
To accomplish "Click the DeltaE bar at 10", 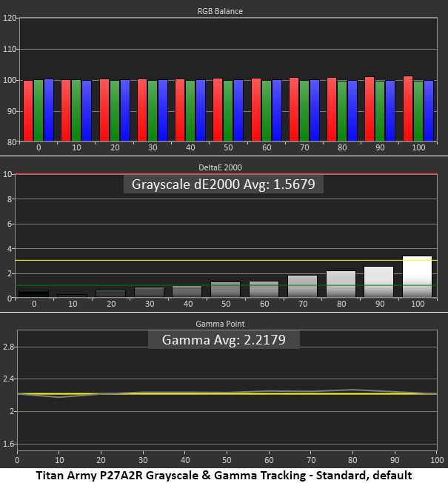I will pyautogui.click(x=73, y=296).
